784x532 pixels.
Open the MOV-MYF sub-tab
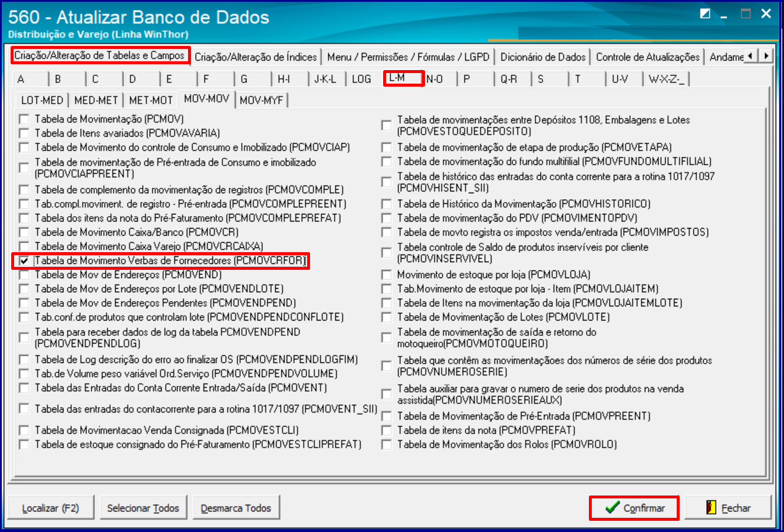click(x=261, y=100)
